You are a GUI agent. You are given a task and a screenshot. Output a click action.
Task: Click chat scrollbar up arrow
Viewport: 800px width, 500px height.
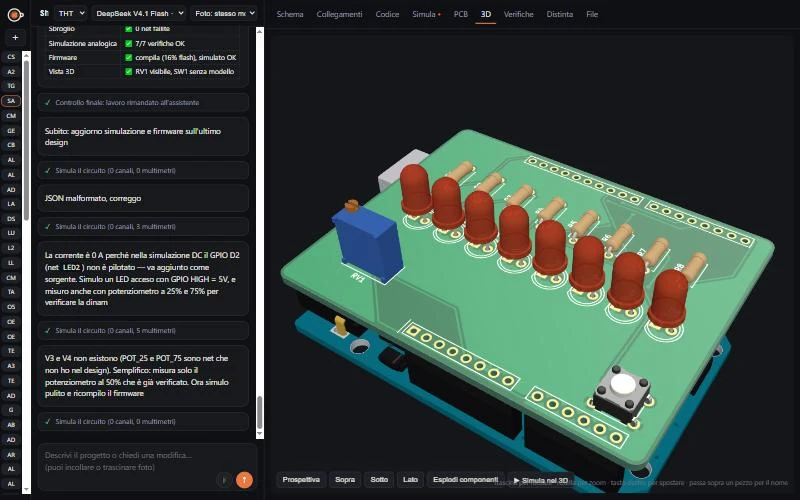(259, 32)
